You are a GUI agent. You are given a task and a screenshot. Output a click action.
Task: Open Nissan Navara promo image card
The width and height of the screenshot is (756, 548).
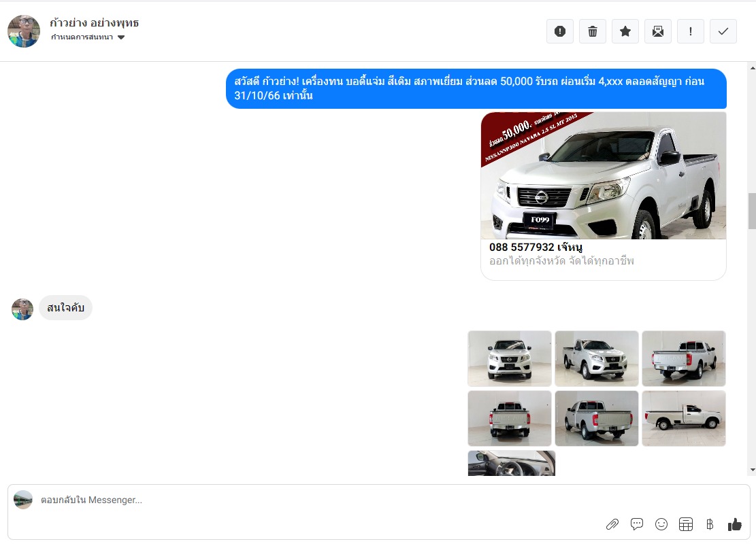604,175
